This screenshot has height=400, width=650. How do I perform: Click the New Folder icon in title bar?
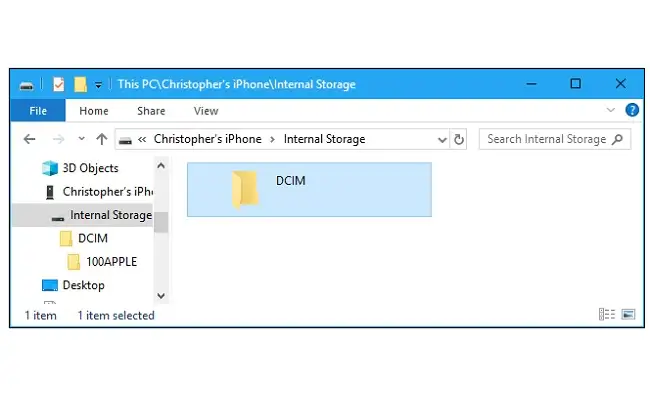click(x=80, y=84)
